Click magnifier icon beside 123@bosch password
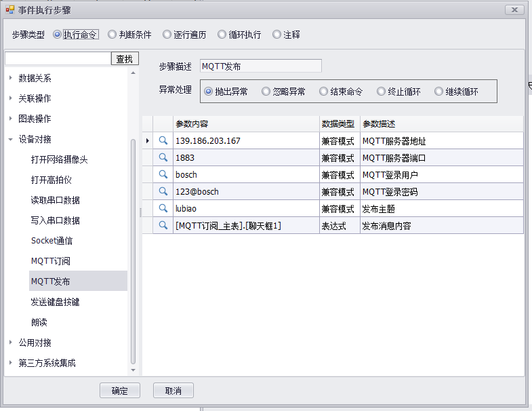 [x=163, y=191]
